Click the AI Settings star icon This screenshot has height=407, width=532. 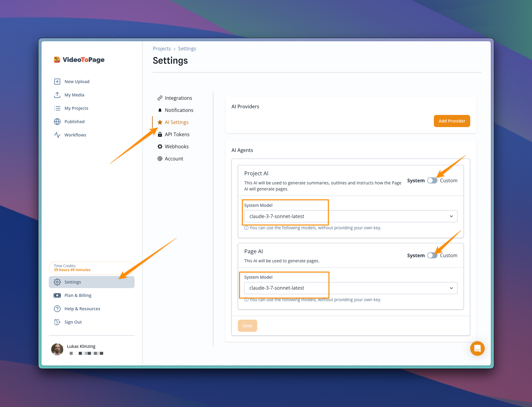click(x=160, y=122)
